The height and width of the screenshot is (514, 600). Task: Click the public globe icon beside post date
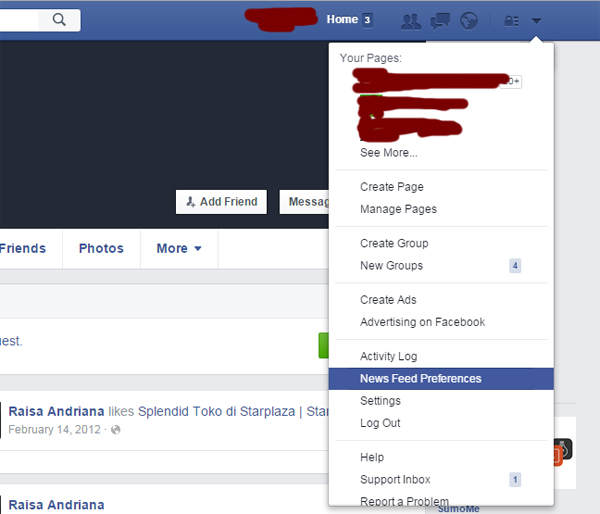point(116,430)
